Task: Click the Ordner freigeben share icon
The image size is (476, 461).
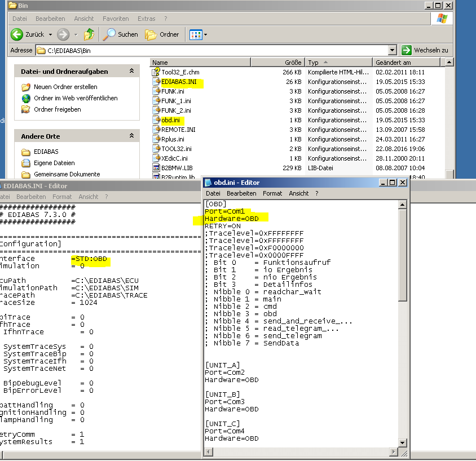Action: click(26, 109)
